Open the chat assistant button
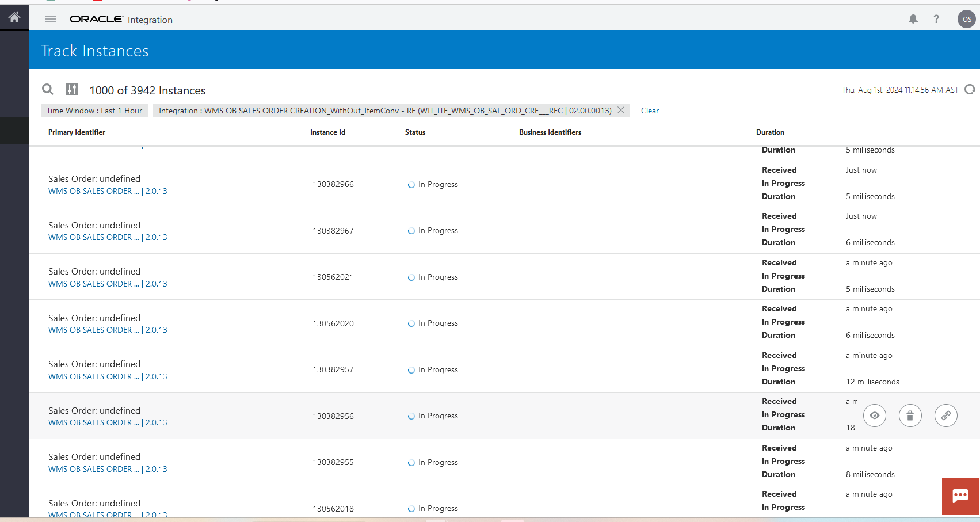980x522 pixels. click(960, 496)
